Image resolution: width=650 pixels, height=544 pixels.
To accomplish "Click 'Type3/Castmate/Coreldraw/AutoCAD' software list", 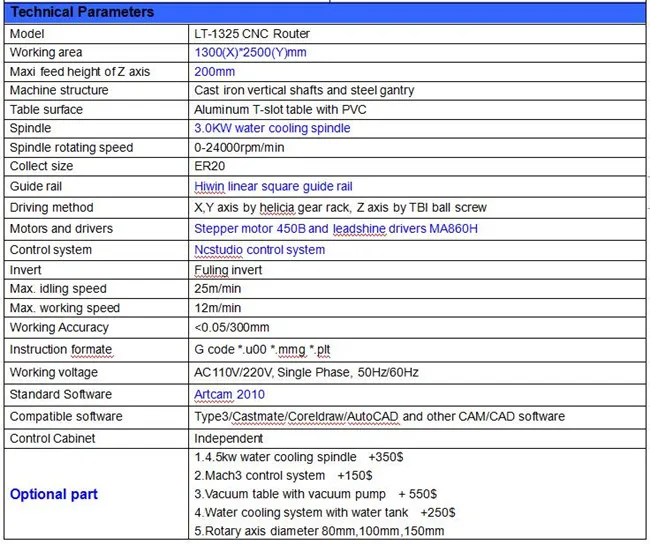I will tap(296, 417).
